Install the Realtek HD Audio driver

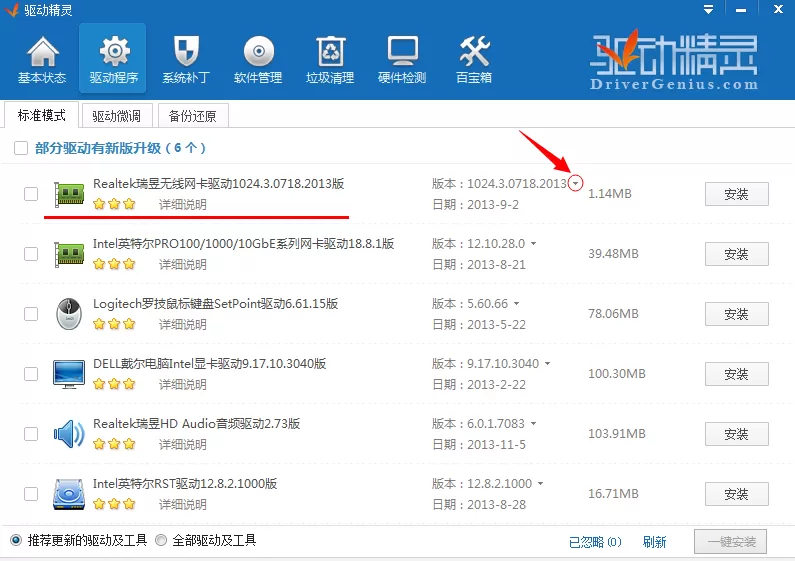(736, 434)
